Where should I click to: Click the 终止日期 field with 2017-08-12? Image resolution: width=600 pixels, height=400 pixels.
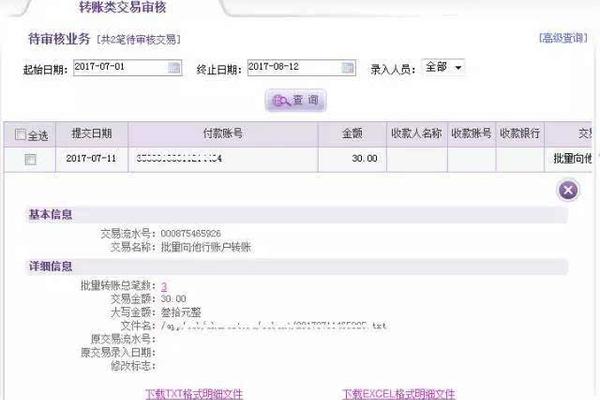(302, 67)
